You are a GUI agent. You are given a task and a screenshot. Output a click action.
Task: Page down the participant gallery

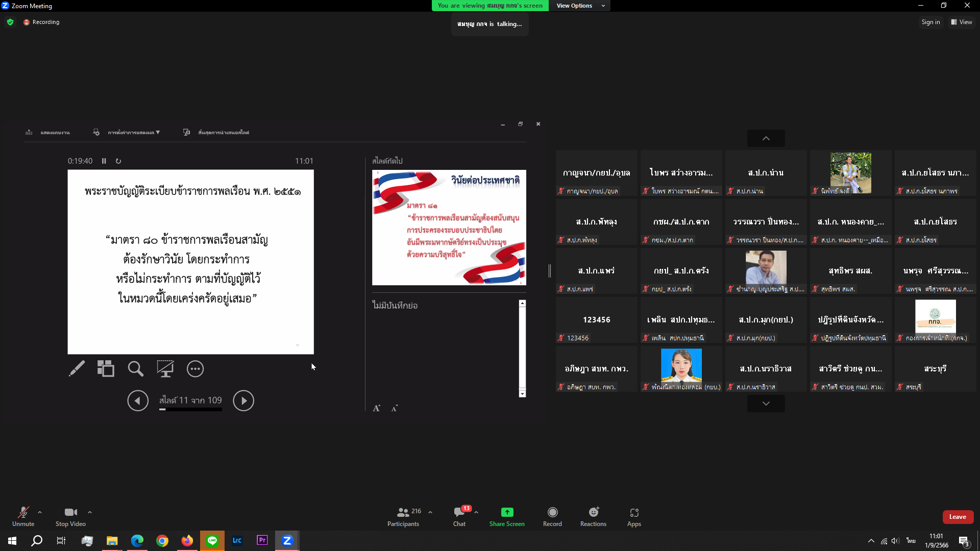(x=766, y=404)
